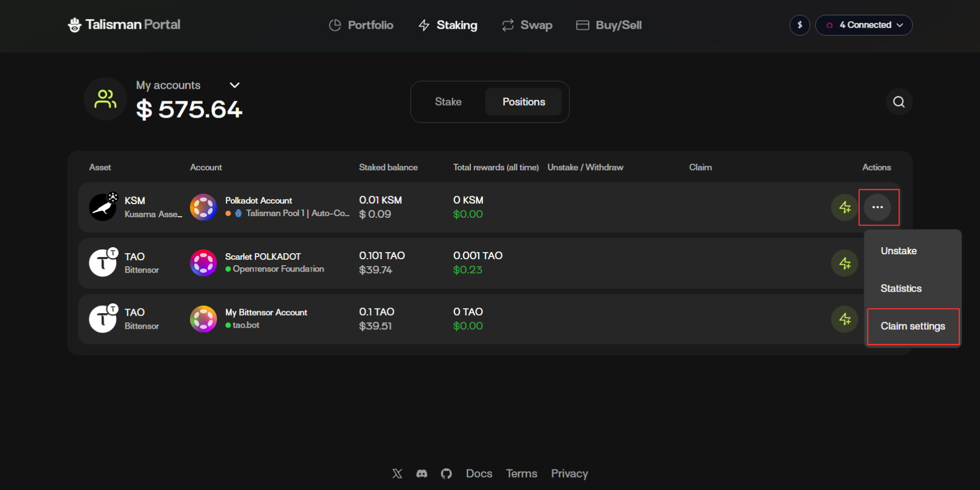The width and height of the screenshot is (980, 490).
Task: Click the Polkadot Account avatar in KSM row
Action: pos(203,207)
